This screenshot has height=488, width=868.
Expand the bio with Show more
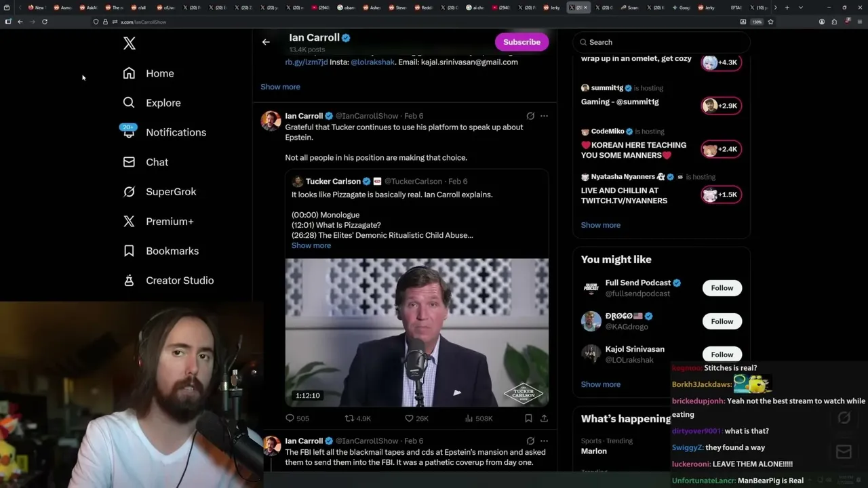[x=280, y=87]
